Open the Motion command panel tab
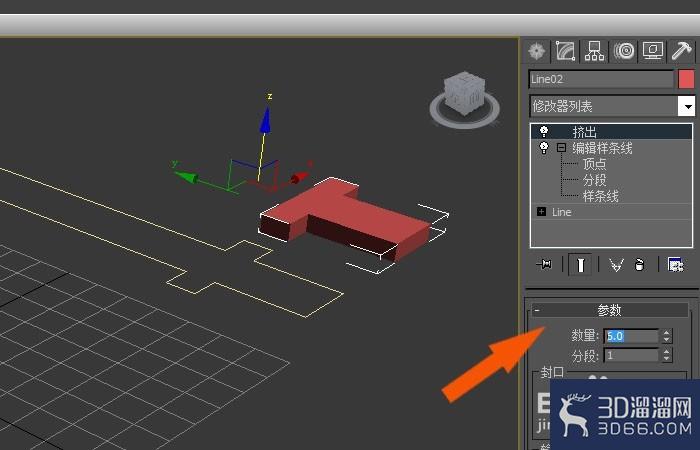The height and width of the screenshot is (450, 700). point(624,50)
